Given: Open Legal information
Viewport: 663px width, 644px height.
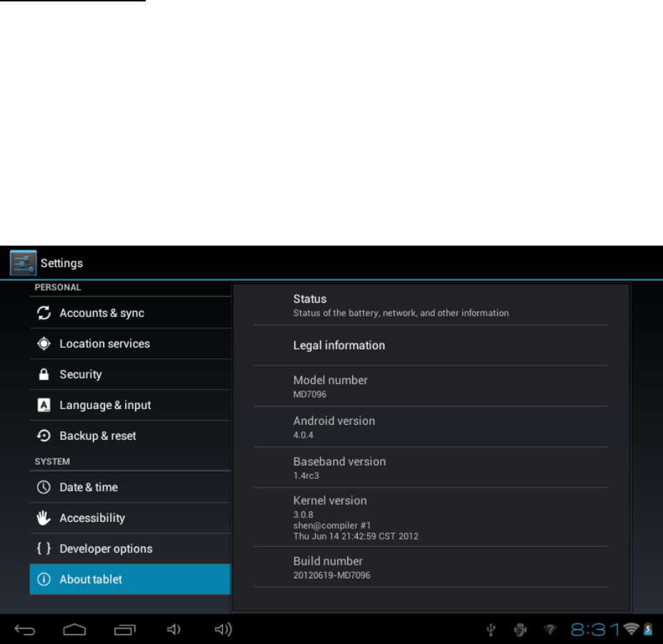Looking at the screenshot, I should click(x=430, y=346).
